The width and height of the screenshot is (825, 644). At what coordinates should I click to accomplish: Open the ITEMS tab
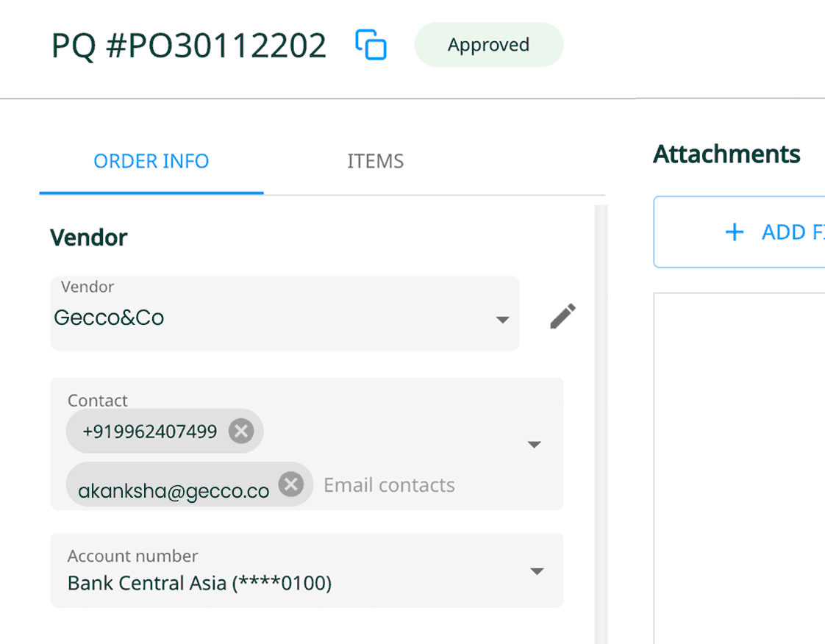375,161
